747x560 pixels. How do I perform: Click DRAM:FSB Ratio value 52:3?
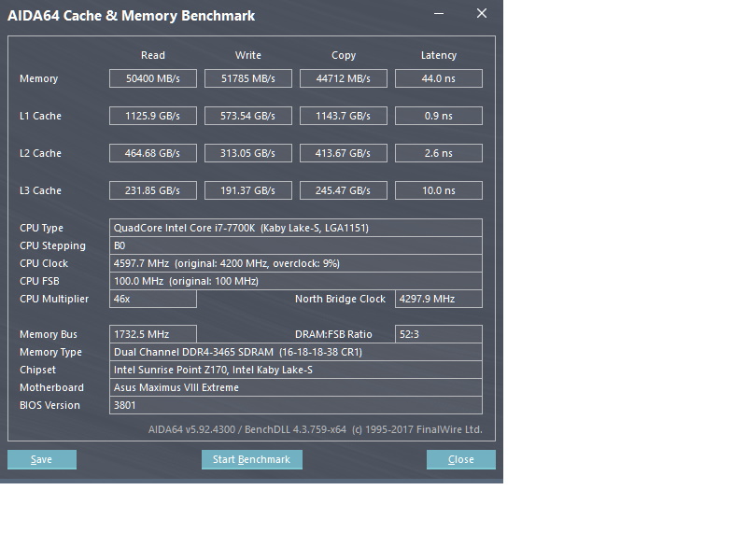[x=439, y=334]
